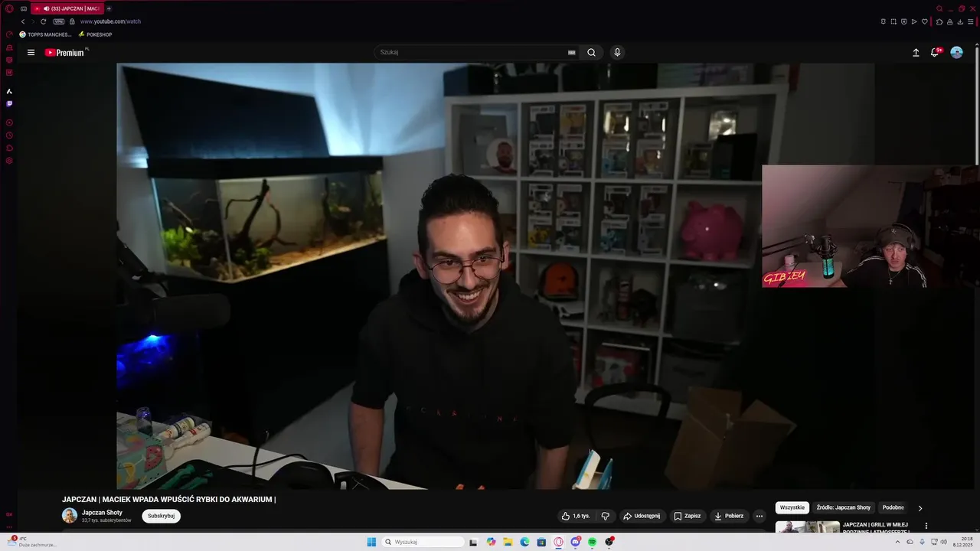Click the on-screen keyboard icon in the search box
This screenshot has width=980, height=551.
(571, 53)
